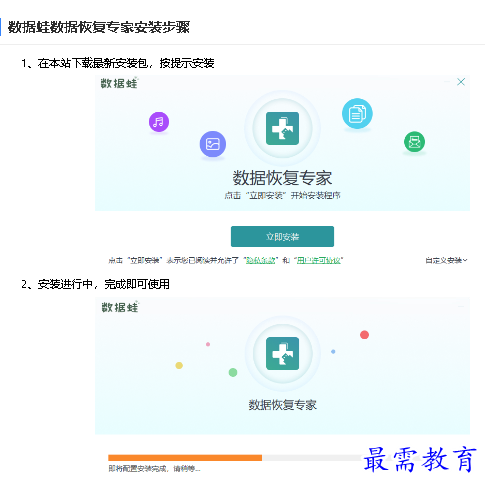The image size is (485, 491).
Task: Click step text 安装进行中，完成即可使用
Action: click(x=103, y=284)
